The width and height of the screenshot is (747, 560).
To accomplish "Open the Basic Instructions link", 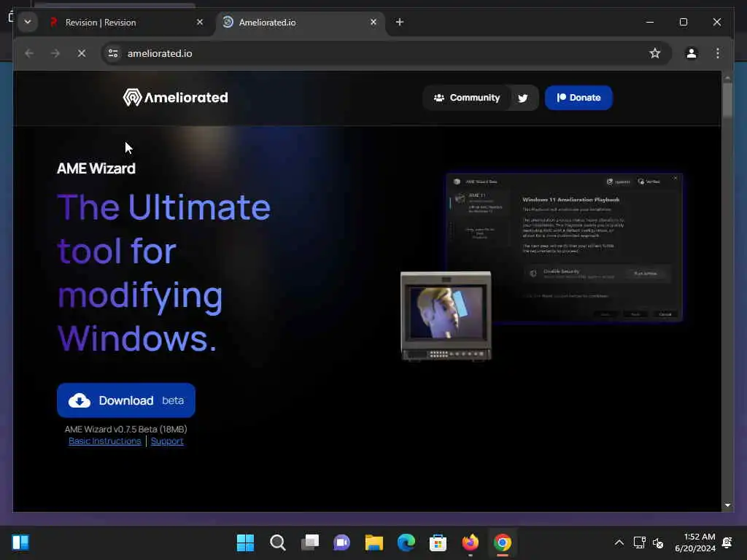I will pos(105,441).
